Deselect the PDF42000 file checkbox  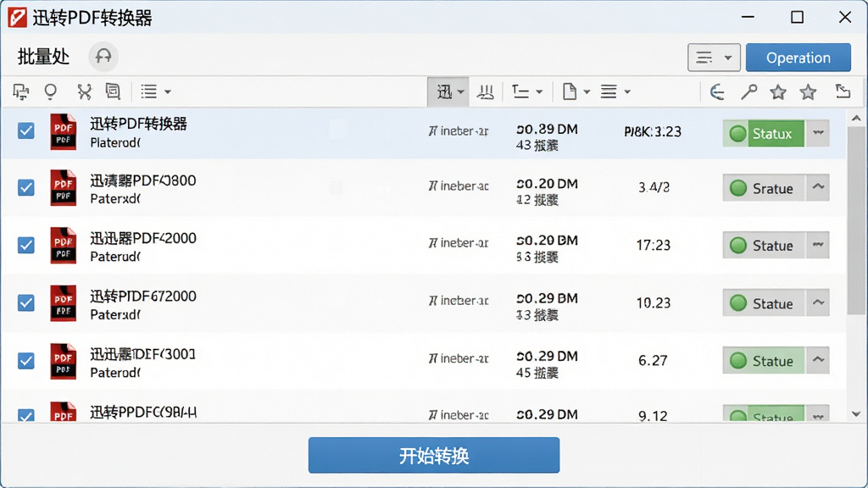(26, 245)
